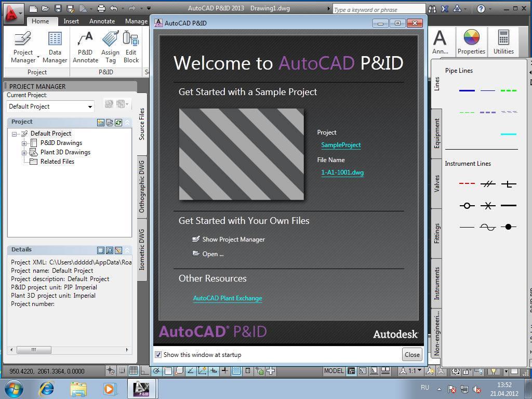Switch to the Isometric DWG tab
Image resolution: width=532 pixels, height=399 pixels.
(142, 249)
